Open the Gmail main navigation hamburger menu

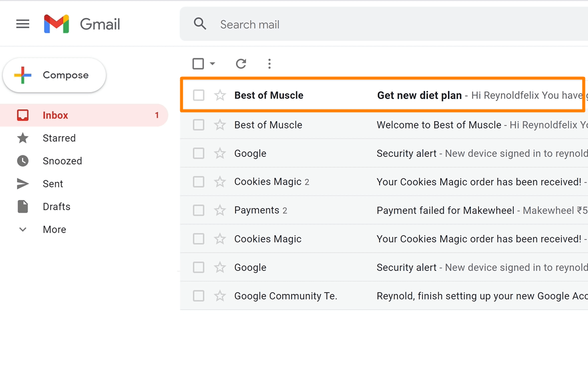pyautogui.click(x=23, y=24)
